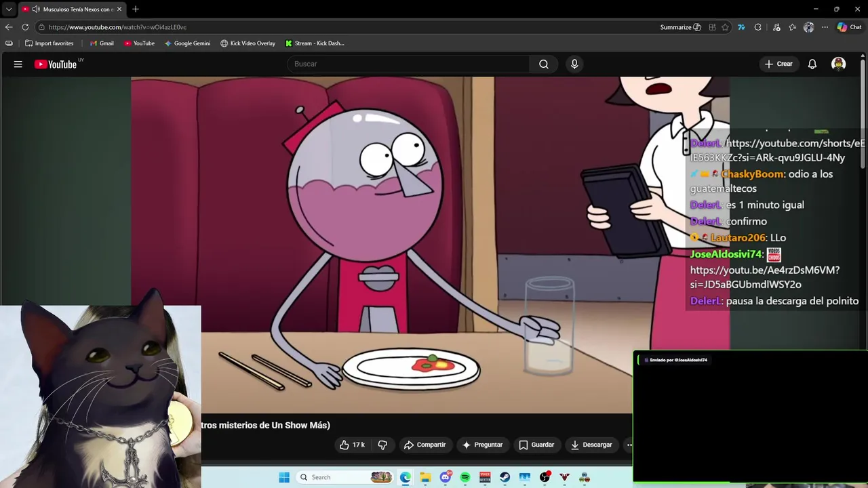Open Edge settings and more menu

825,27
